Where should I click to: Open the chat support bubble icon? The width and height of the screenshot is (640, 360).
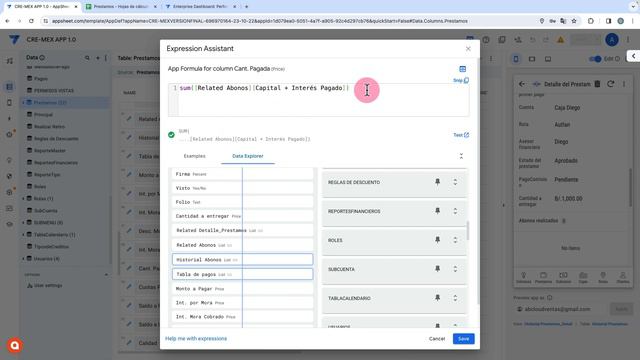pos(15,345)
